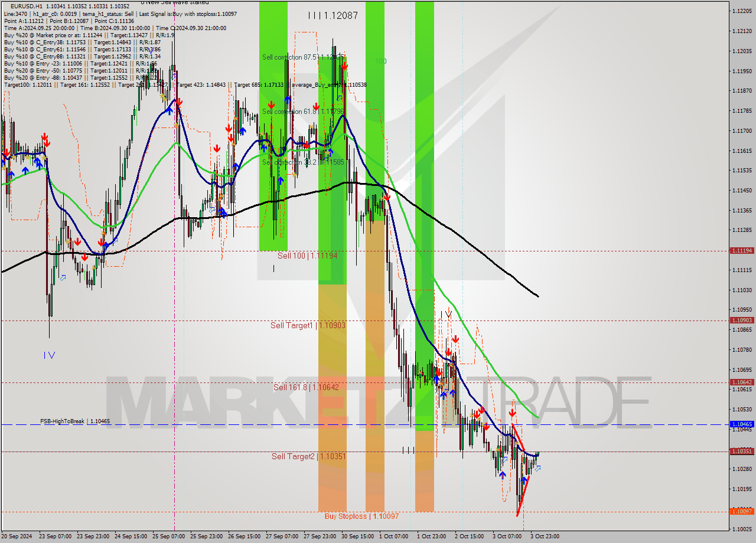Viewport: 756px width, 543px height.
Task: Click the 'Buy %20 @ Entry -88' line
Action: click(80, 77)
